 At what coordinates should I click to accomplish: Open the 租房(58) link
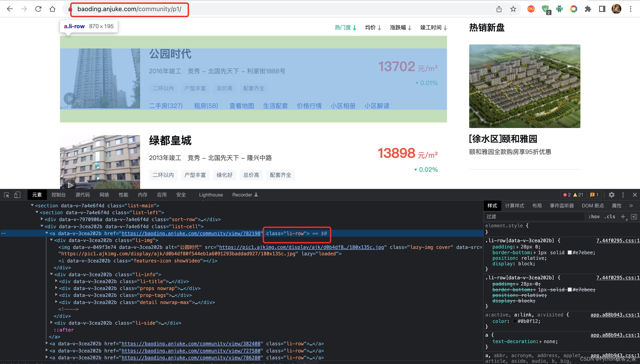click(206, 106)
